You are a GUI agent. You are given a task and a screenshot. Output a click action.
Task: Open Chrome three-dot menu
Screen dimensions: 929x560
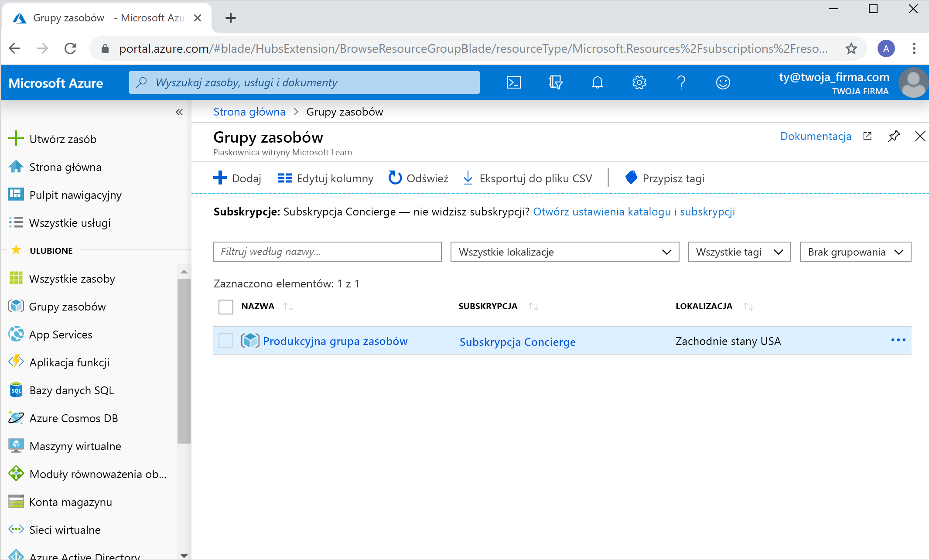(x=914, y=48)
